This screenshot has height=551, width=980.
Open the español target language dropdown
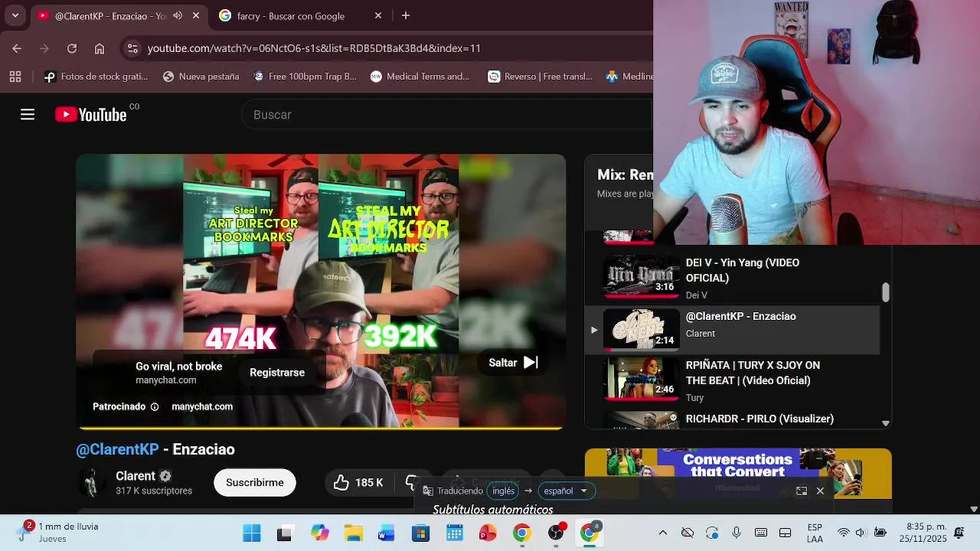(565, 491)
